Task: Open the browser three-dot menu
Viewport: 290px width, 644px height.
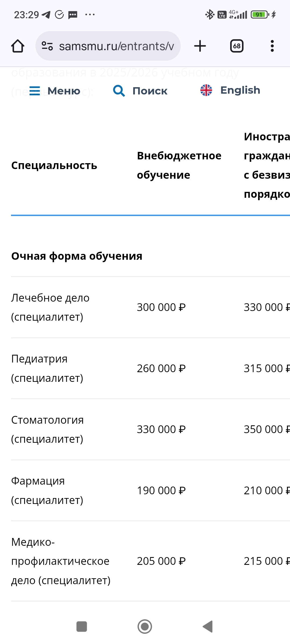Action: (x=272, y=46)
